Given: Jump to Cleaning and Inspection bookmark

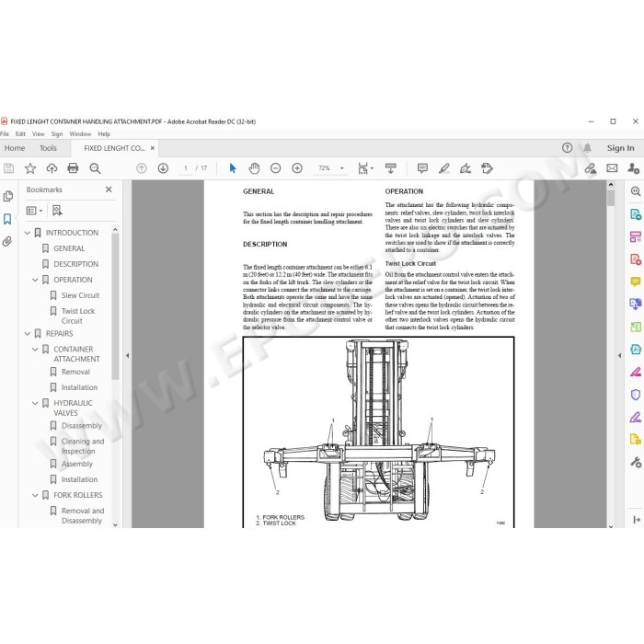Looking at the screenshot, I should coord(83,446).
